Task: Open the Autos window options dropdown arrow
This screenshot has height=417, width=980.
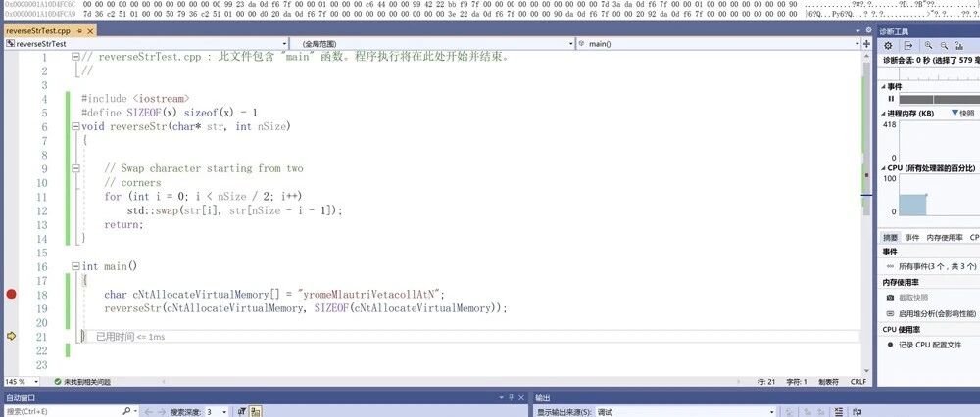Action: click(502, 397)
